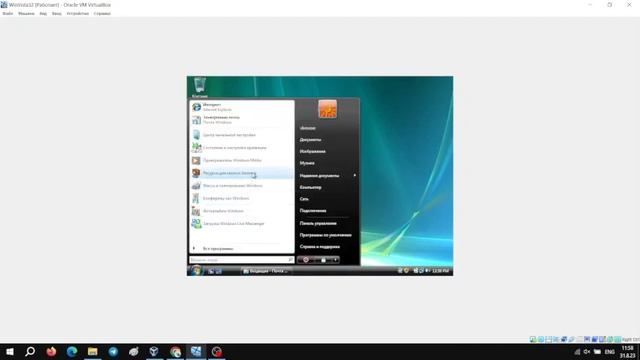Open the user's personal folder link
The height and width of the screenshot is (360, 640).
[x=307, y=128]
